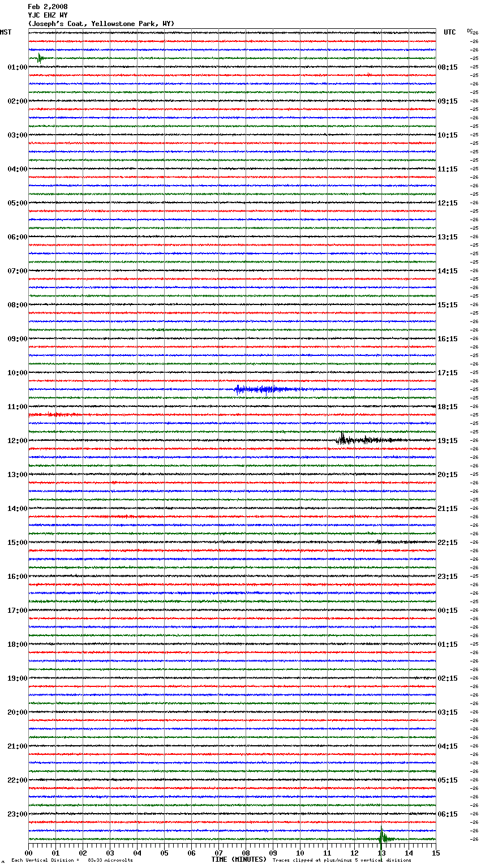Click the UTC time label '18:15'
This screenshot has height=868, width=481.
point(448,407)
